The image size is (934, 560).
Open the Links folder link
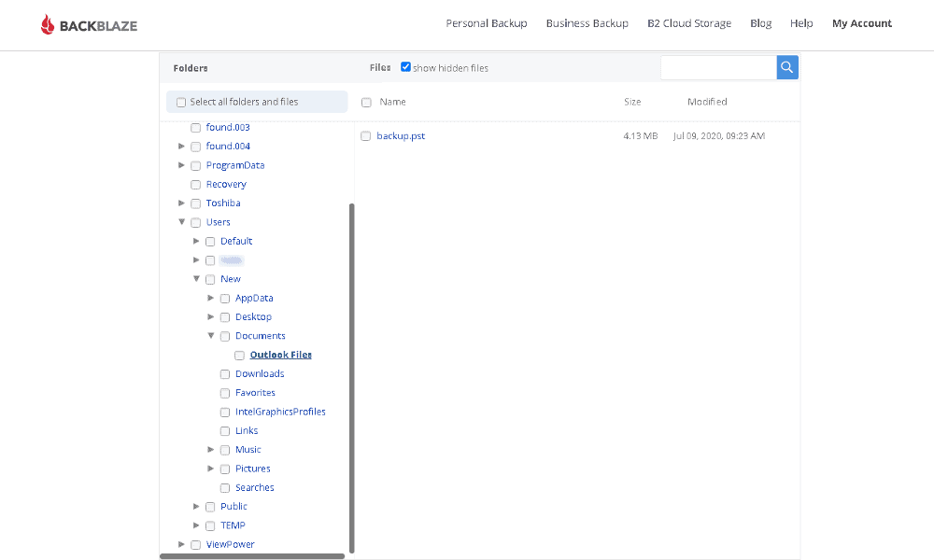pyautogui.click(x=247, y=431)
